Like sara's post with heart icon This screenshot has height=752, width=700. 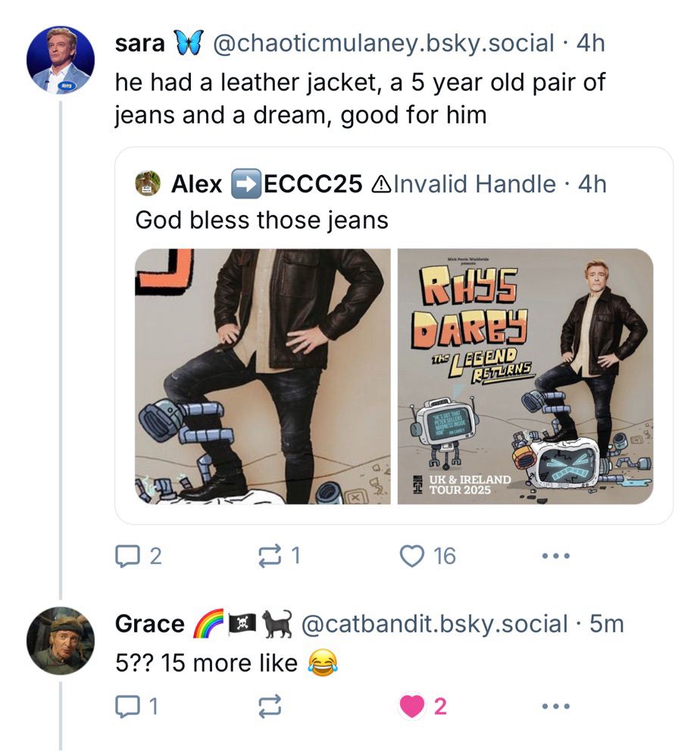[x=412, y=556]
